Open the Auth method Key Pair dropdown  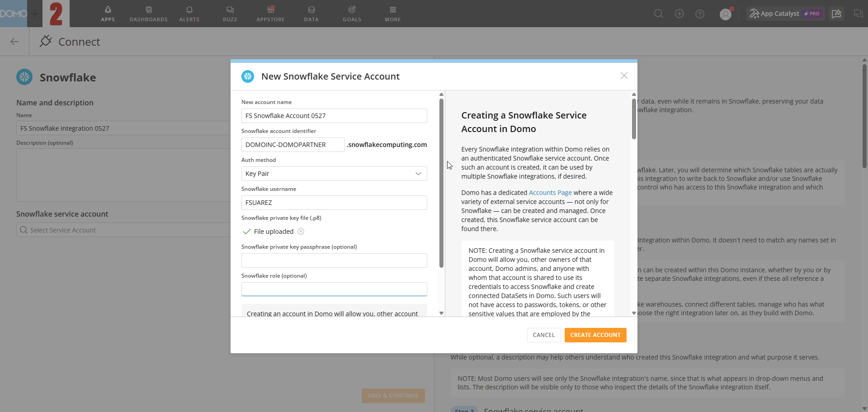pyautogui.click(x=334, y=174)
